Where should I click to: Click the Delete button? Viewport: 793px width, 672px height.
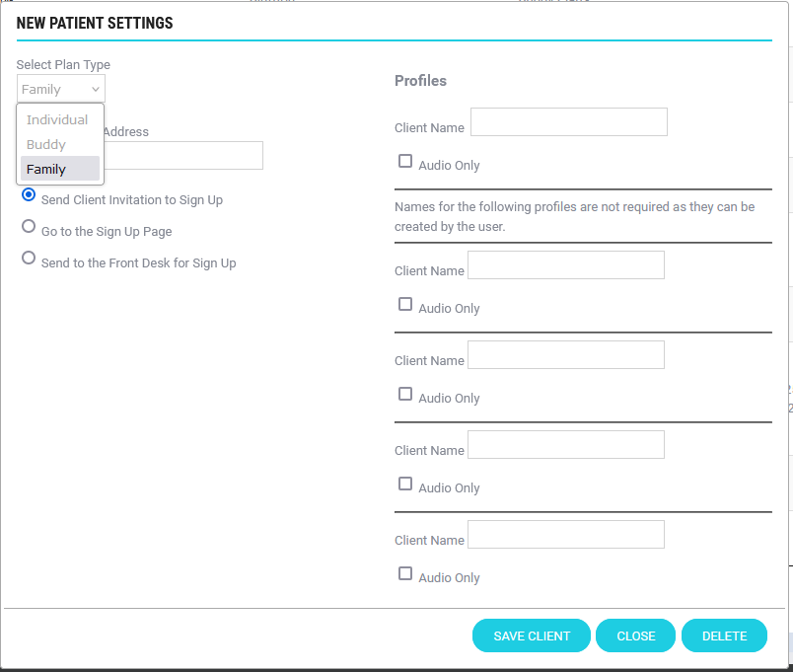coord(724,636)
